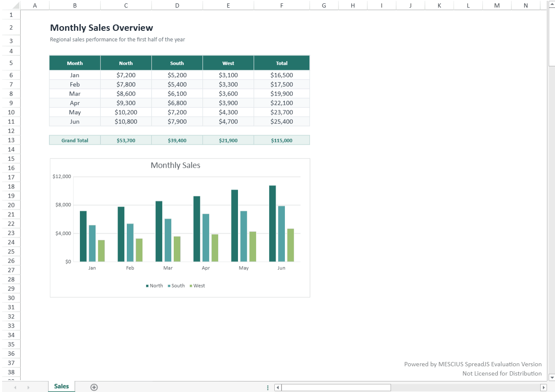Add a new sheet with the plus icon

(x=94, y=387)
